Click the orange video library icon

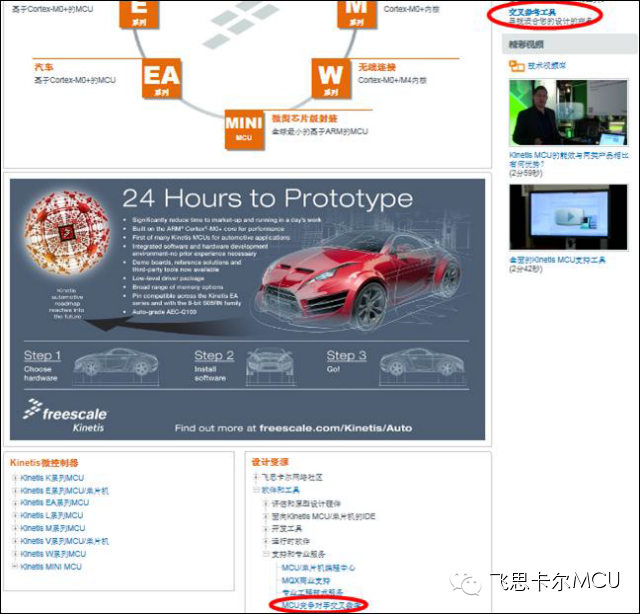516,66
